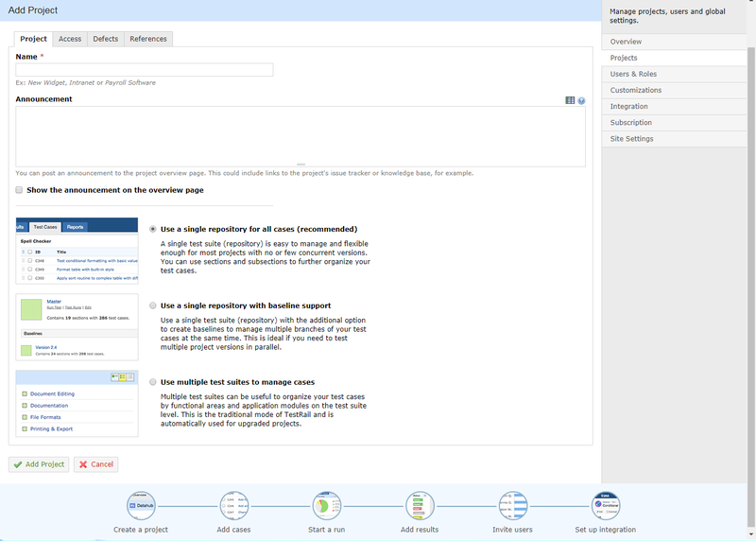Image resolution: width=756 pixels, height=541 pixels.
Task: Open Users & Roles in sidebar
Action: pos(674,74)
